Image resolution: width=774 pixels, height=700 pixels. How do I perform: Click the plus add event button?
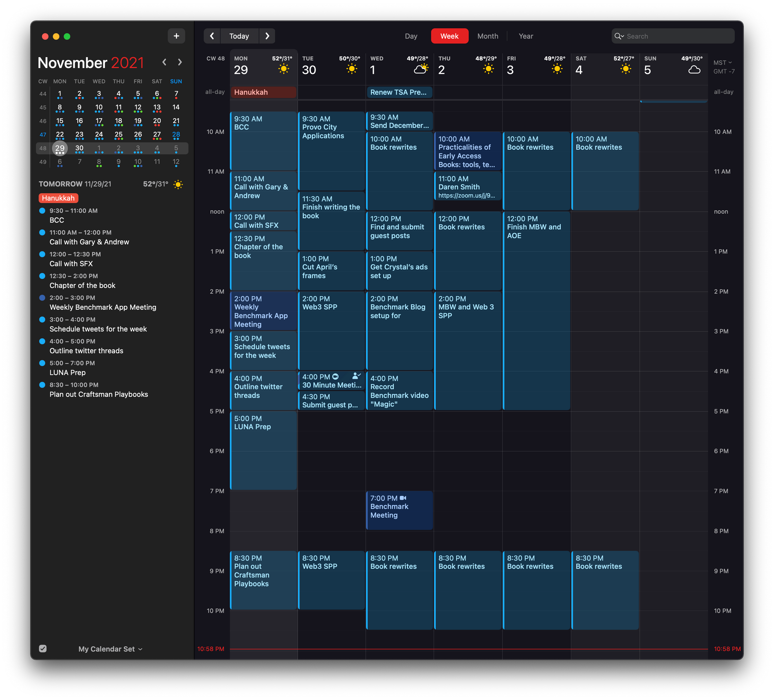pos(176,36)
